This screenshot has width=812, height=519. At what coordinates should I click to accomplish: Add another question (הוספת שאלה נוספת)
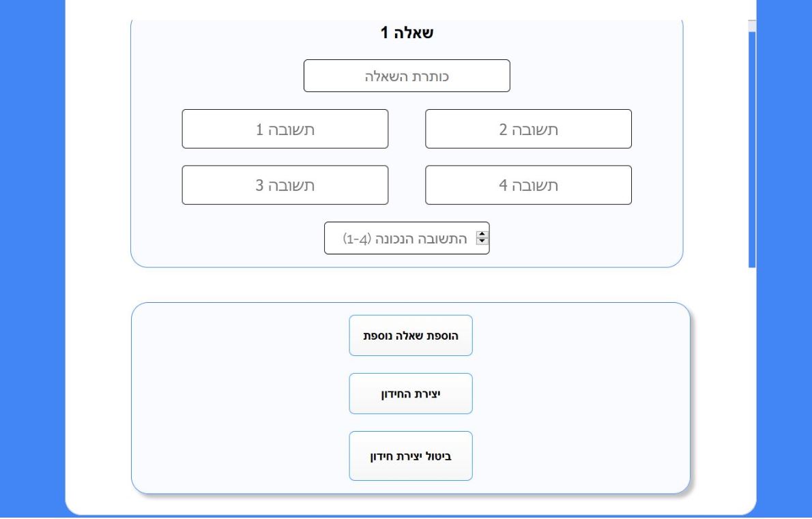tap(411, 336)
